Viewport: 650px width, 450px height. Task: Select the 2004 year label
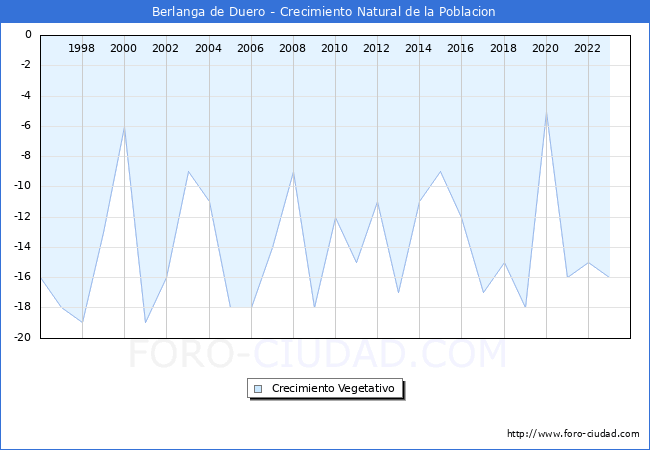(x=208, y=48)
